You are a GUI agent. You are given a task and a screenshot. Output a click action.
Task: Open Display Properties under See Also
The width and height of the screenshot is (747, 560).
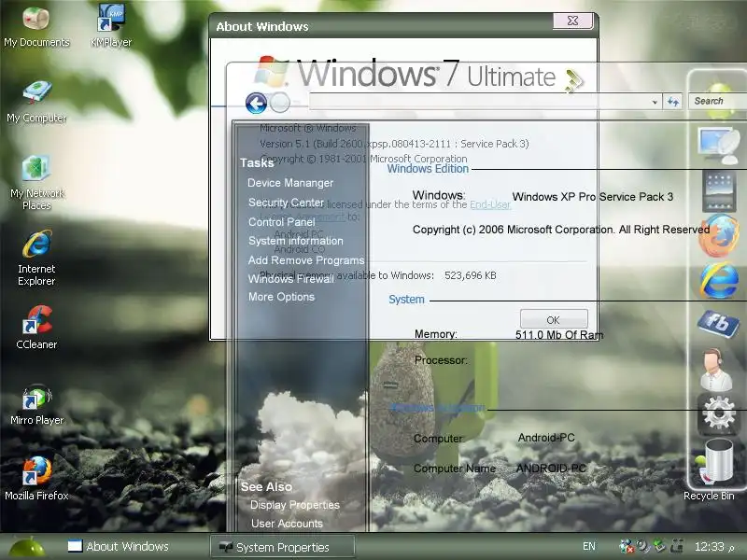coord(294,505)
